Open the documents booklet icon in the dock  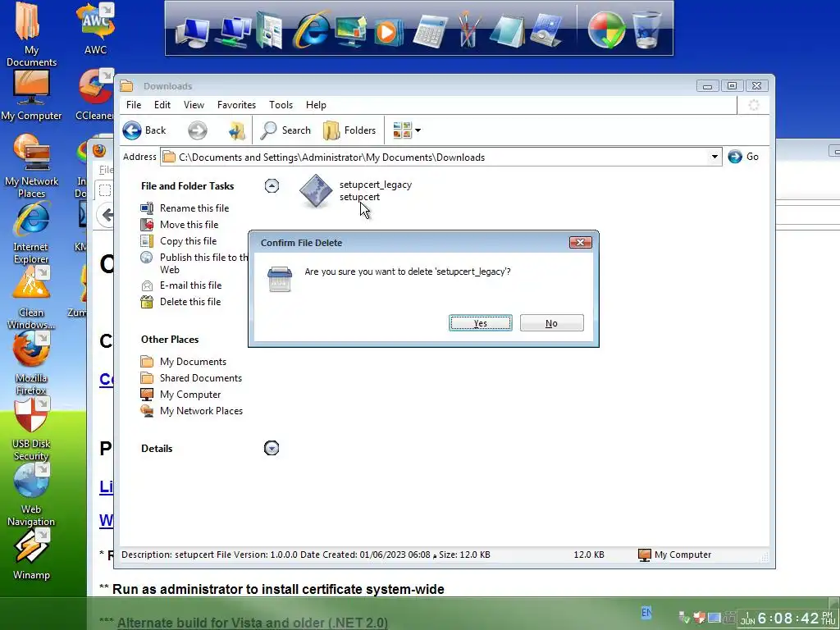[x=269, y=31]
